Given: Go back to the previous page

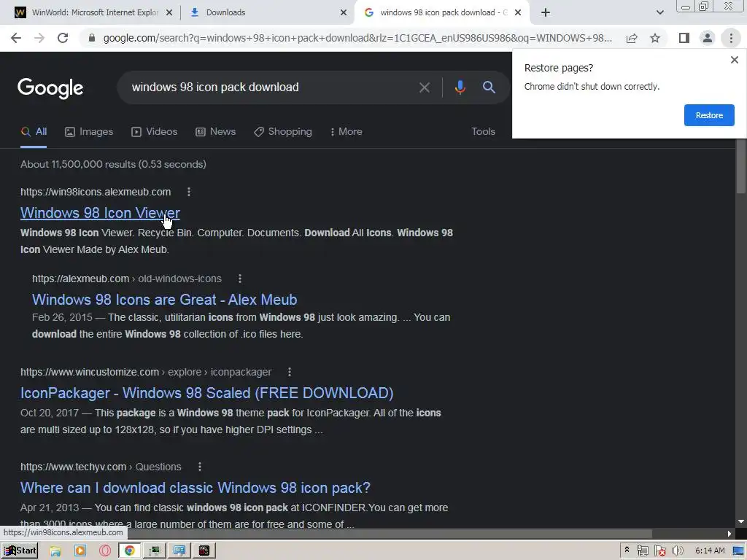Looking at the screenshot, I should point(16,38).
